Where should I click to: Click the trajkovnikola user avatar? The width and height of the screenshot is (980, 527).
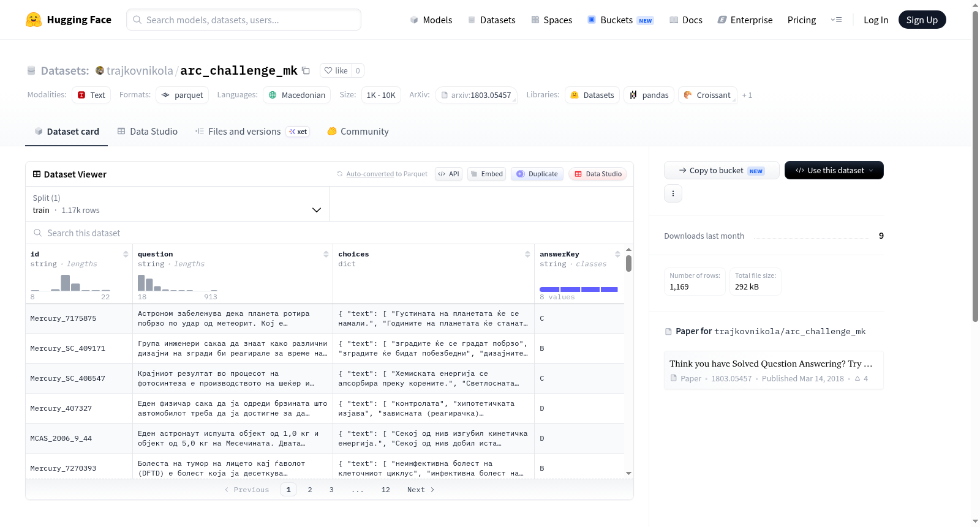point(100,70)
